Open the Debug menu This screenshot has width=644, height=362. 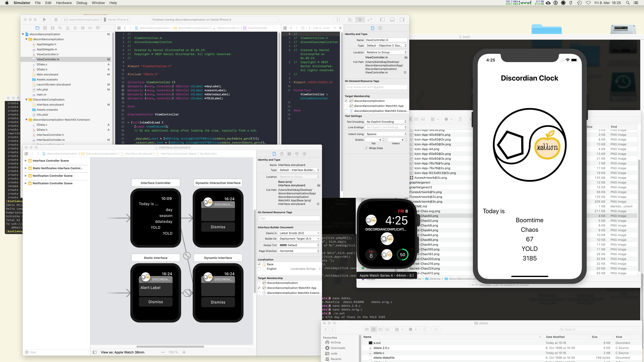[x=82, y=3]
